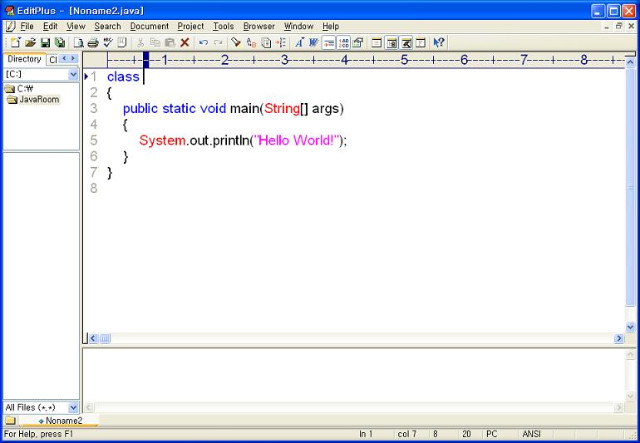Switch to the Cliptext tab in the side panel
This screenshot has width=640, height=443.
(53, 60)
